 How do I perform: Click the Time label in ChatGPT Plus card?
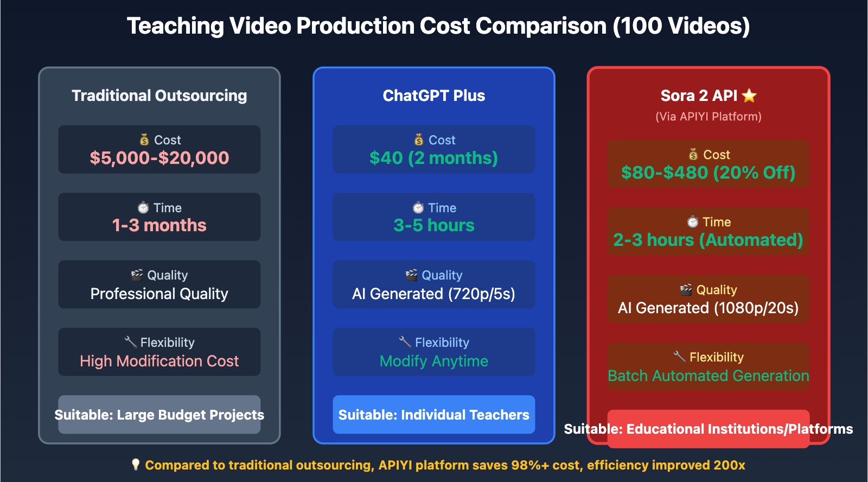442,208
